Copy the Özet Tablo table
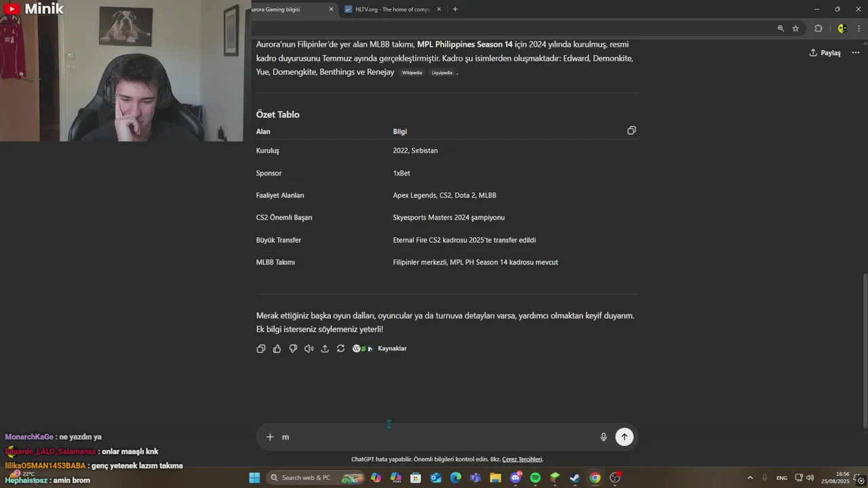 (631, 130)
